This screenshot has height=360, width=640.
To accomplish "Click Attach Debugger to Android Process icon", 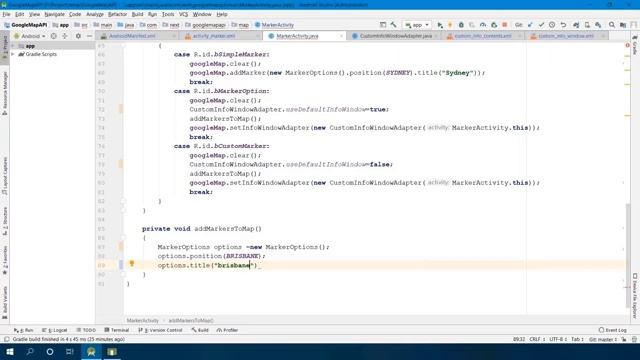I will [494, 25].
